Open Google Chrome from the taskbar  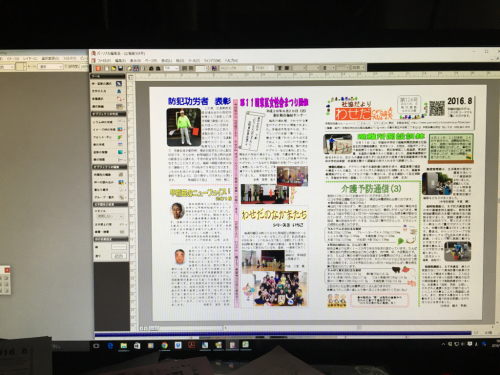pyautogui.click(x=164, y=345)
